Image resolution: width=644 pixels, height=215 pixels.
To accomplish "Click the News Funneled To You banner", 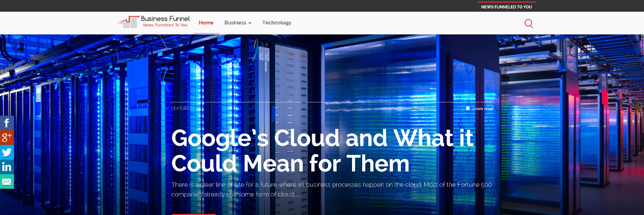I will click(x=506, y=7).
